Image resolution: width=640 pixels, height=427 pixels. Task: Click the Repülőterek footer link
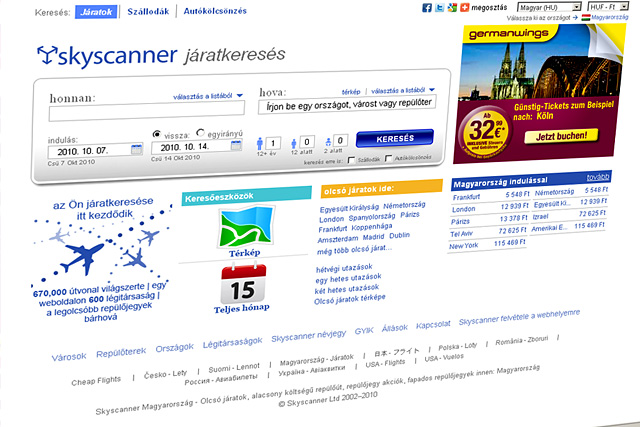121,352
